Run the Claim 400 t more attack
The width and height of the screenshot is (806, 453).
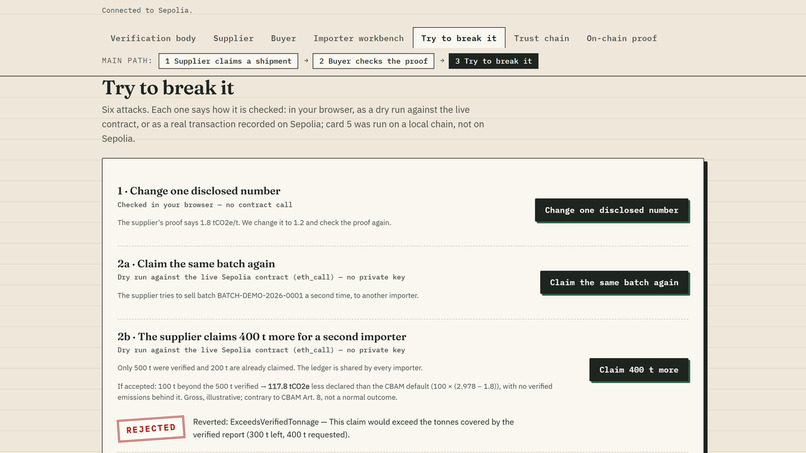click(638, 370)
